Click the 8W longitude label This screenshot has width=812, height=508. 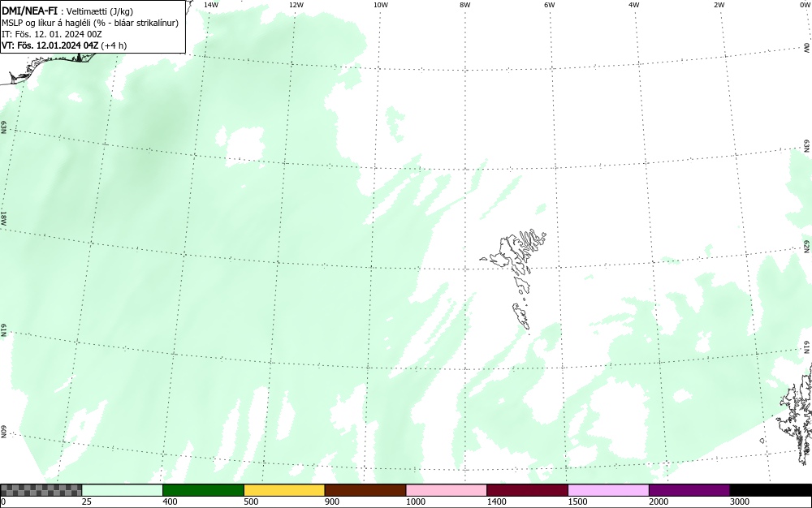click(x=465, y=5)
